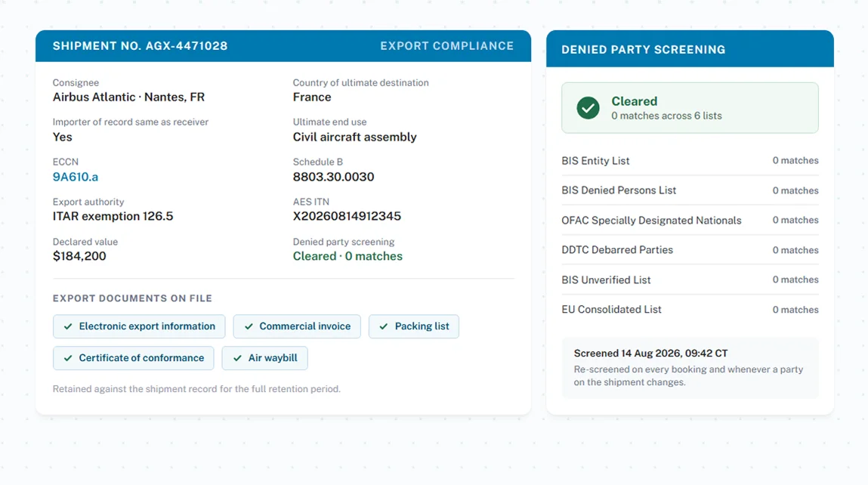Select the EU Consolidated List row
The height and width of the screenshot is (485, 868).
coord(690,310)
